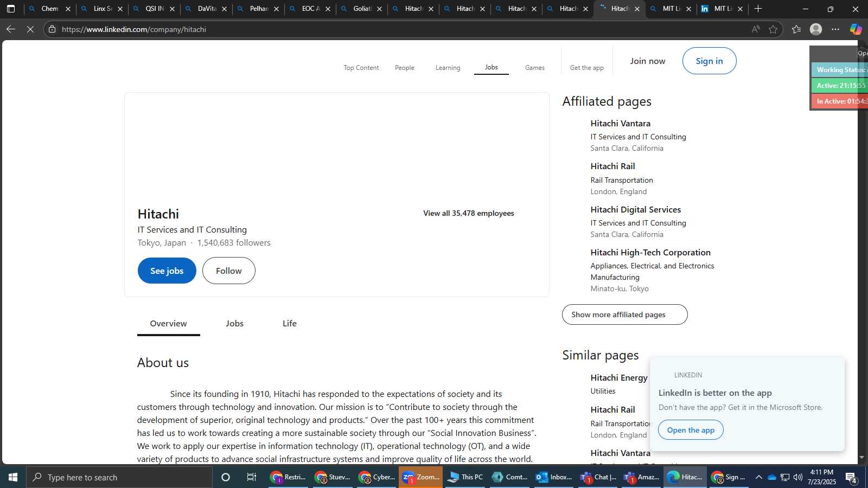Viewport: 868px width, 488px height.
Task: Open Games in LinkedIn nav
Action: point(534,68)
